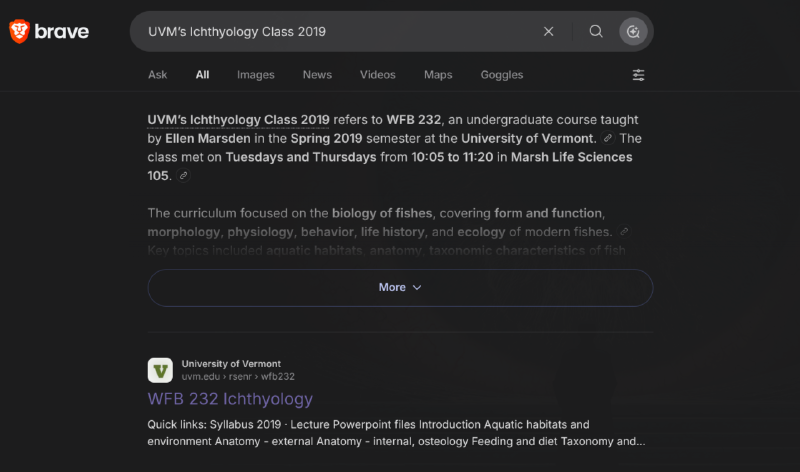
Task: Expand the AI answer with More button
Action: click(400, 288)
